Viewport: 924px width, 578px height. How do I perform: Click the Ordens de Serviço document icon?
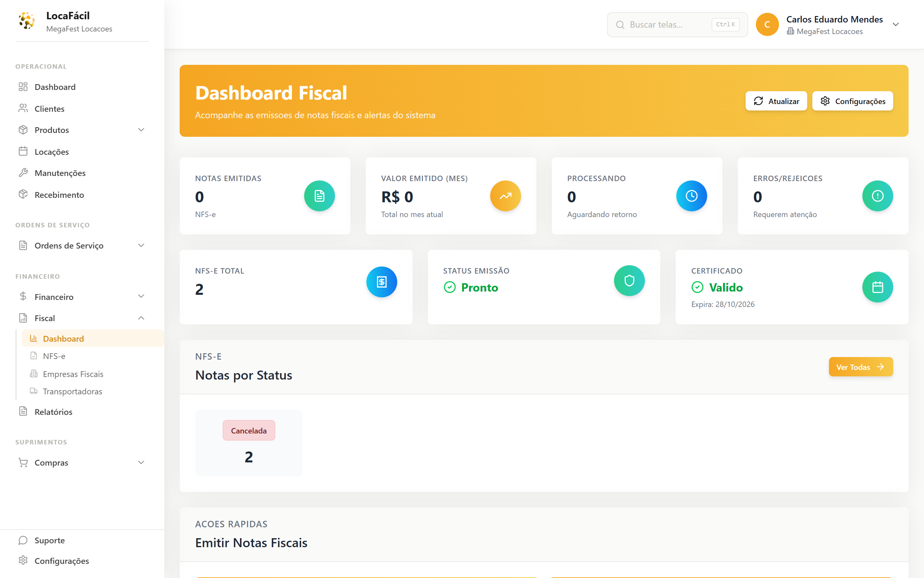click(23, 245)
